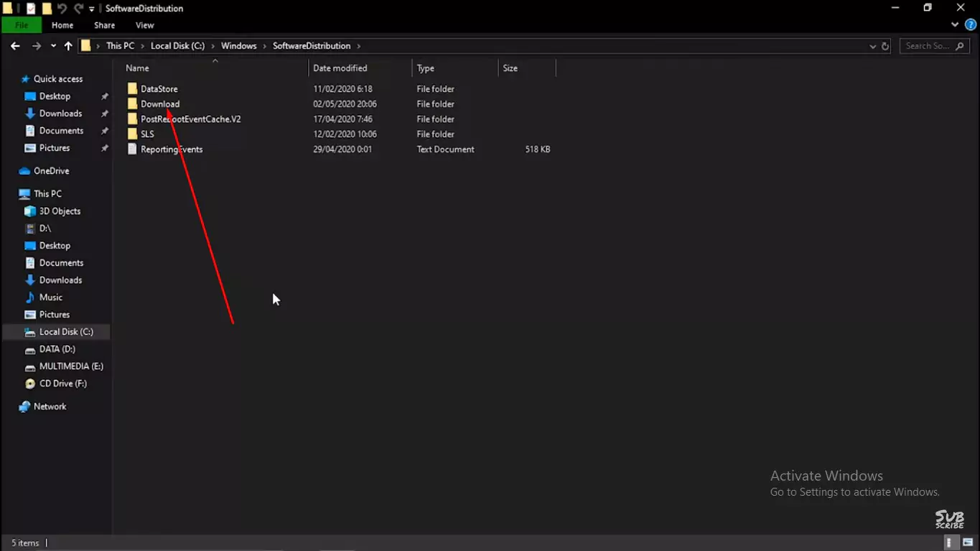Select the Download folder
Viewport: 980px width, 551px height.
pyautogui.click(x=160, y=104)
